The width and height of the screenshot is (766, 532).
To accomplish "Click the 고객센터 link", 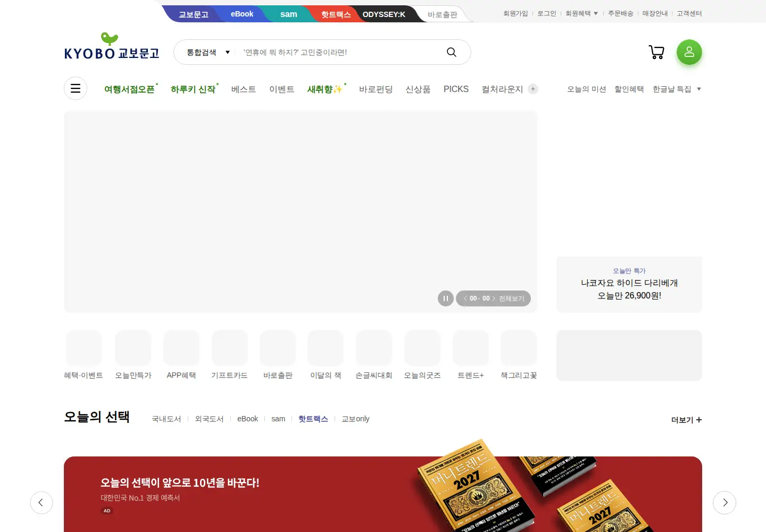I will click(x=689, y=13).
